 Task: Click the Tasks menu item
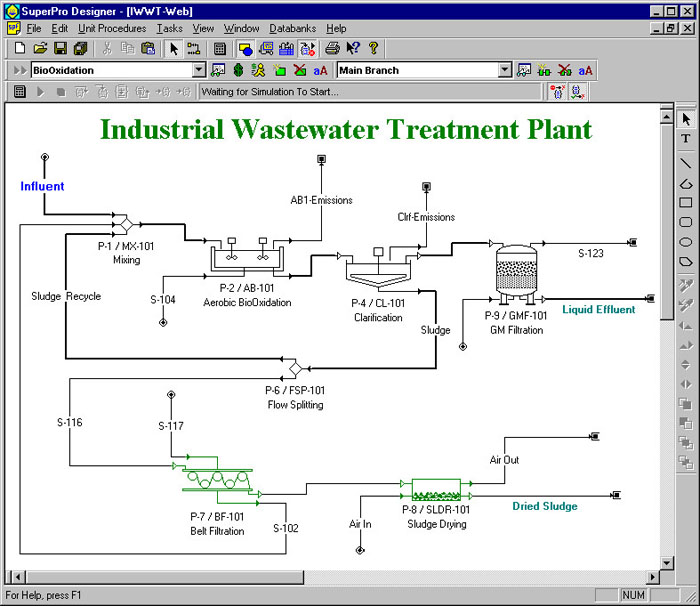click(x=170, y=29)
